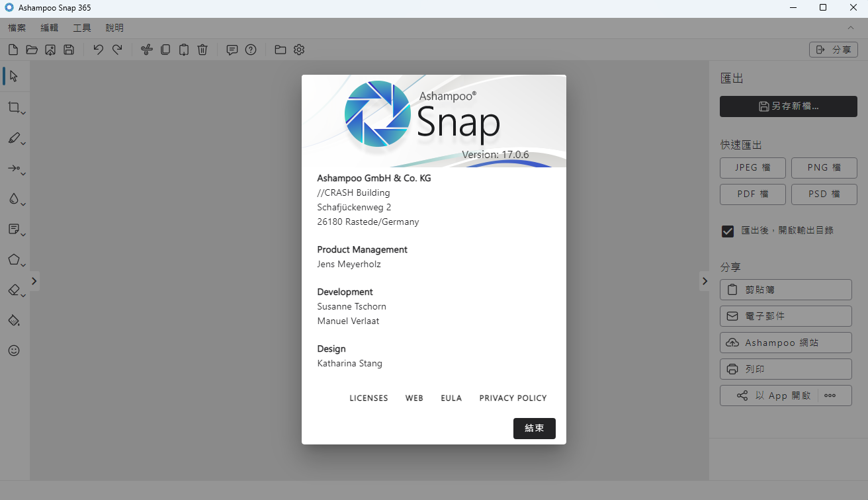Screen dimensions: 868x500
Task: Click the Katharina Stang name
Action: point(350,364)
